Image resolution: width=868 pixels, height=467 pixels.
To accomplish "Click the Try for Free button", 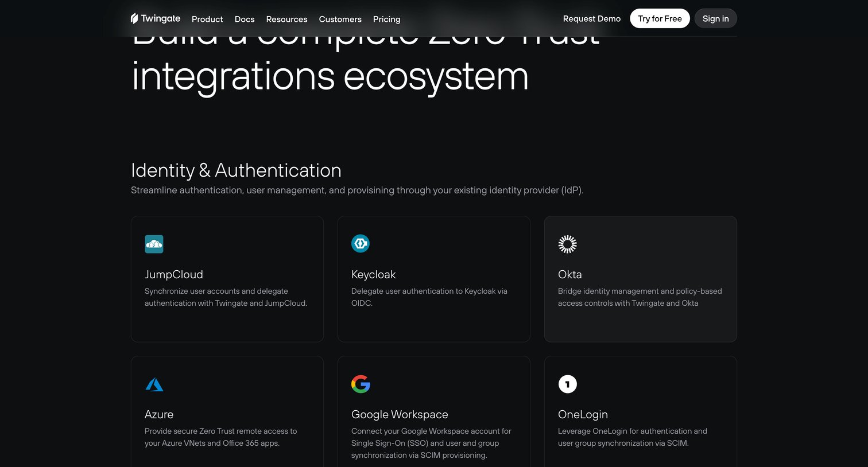I will [x=660, y=18].
